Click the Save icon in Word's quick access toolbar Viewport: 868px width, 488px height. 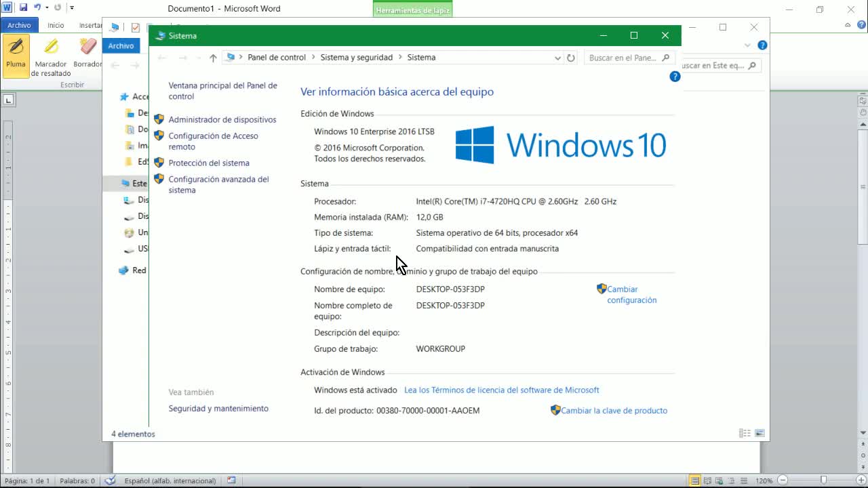tap(23, 8)
